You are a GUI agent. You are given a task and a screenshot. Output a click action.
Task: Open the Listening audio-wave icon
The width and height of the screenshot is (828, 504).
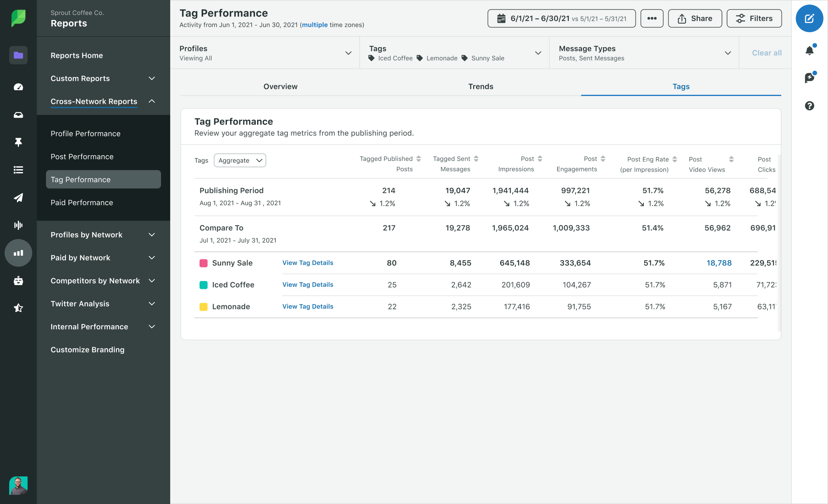pos(18,225)
